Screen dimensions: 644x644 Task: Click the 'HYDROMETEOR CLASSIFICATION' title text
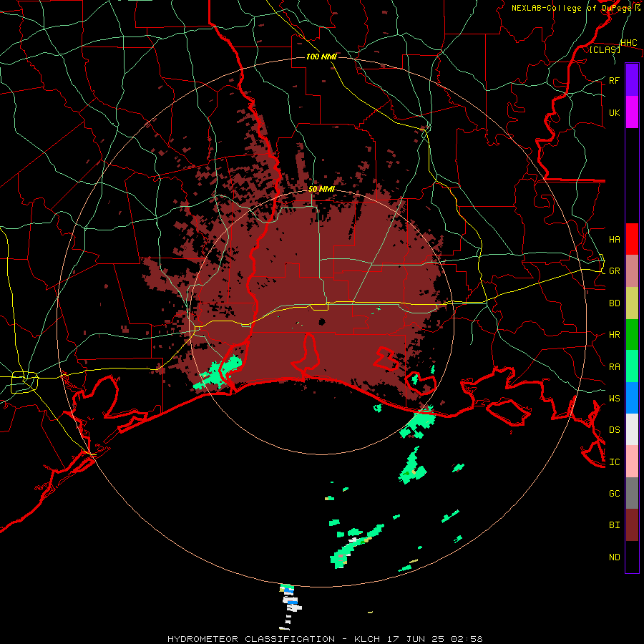pos(251,639)
